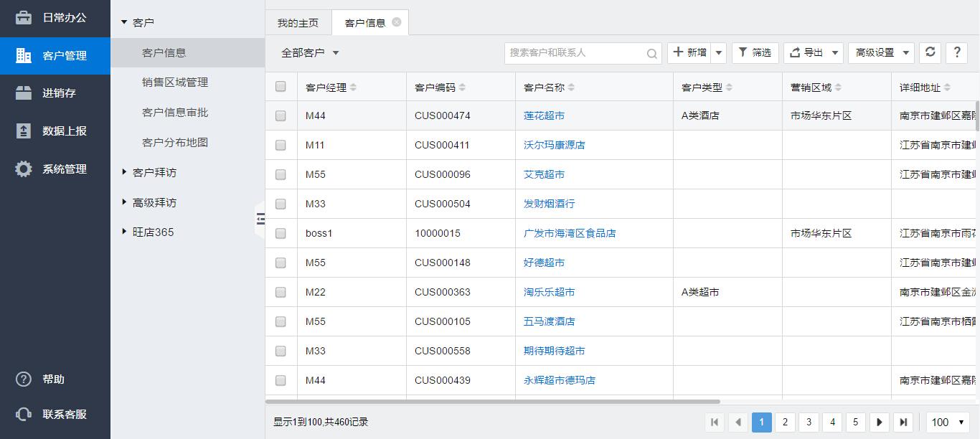Open the 沃尔玛康源店 customer link
The image size is (980, 439).
[554, 145]
